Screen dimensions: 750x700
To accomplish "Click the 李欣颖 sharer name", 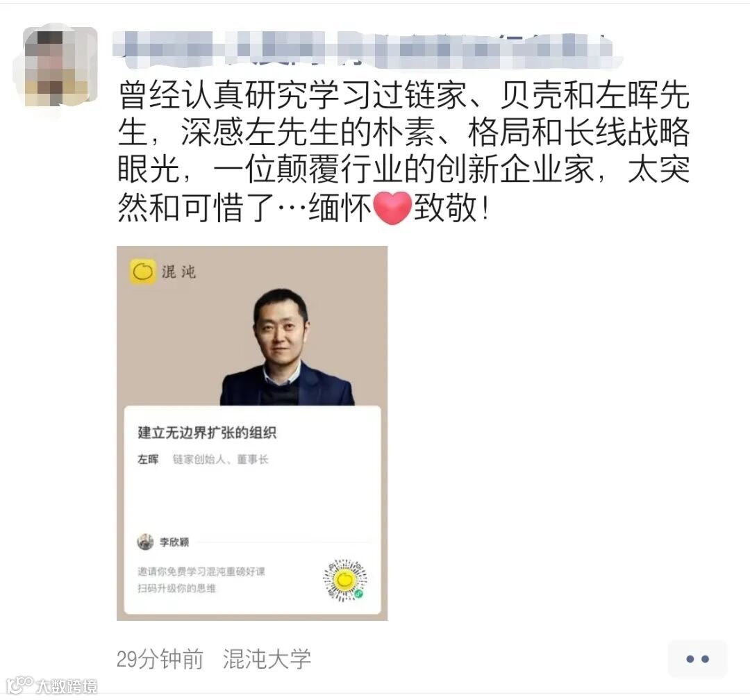I will tap(174, 542).
